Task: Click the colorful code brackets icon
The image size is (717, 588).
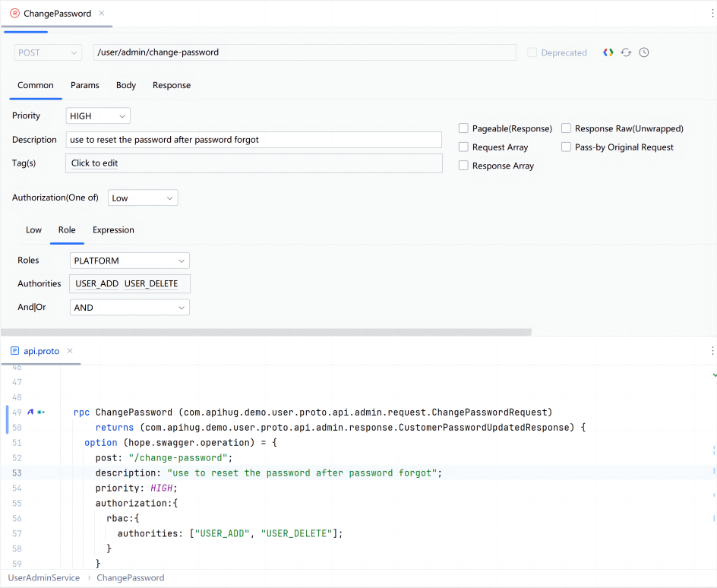Action: pyautogui.click(x=608, y=52)
